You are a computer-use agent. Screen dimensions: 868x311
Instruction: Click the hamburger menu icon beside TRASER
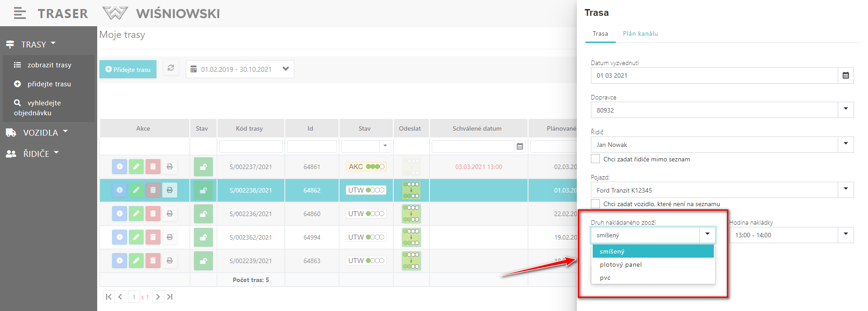click(x=19, y=14)
